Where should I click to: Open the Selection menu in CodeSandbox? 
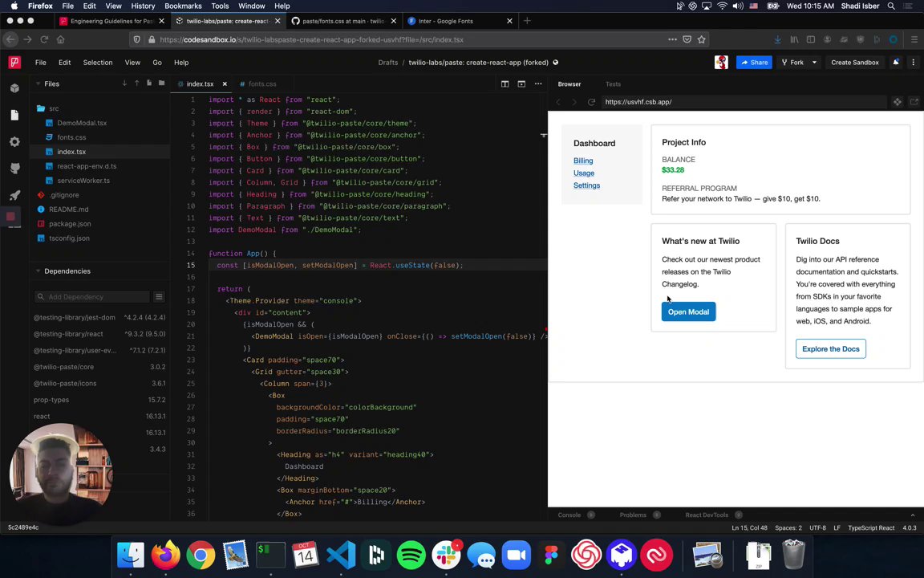tap(98, 62)
